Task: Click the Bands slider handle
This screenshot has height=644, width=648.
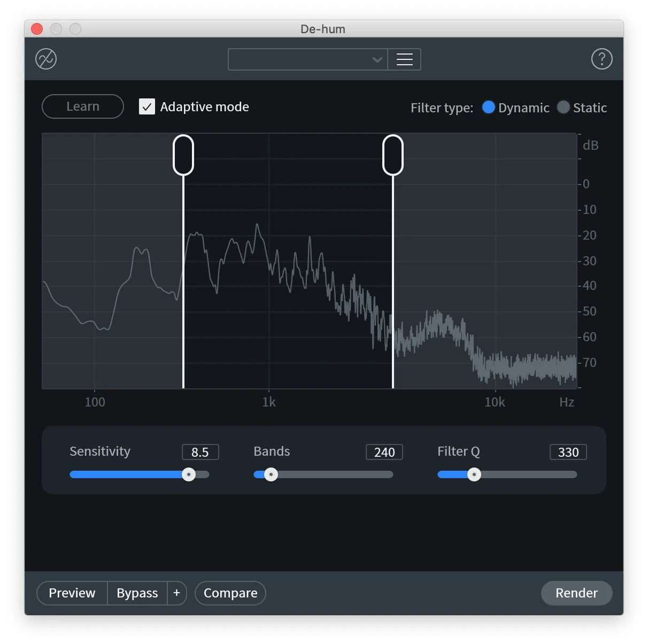Action: [x=271, y=474]
